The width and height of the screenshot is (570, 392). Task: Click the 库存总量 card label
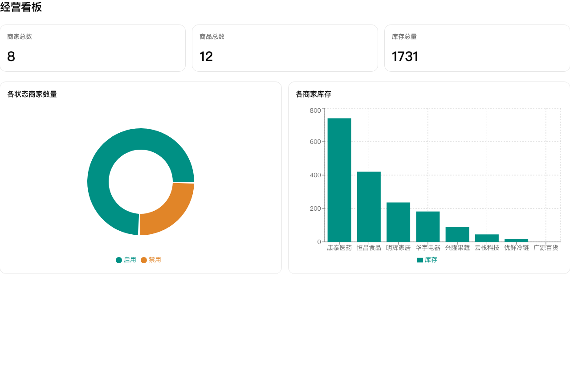point(404,37)
